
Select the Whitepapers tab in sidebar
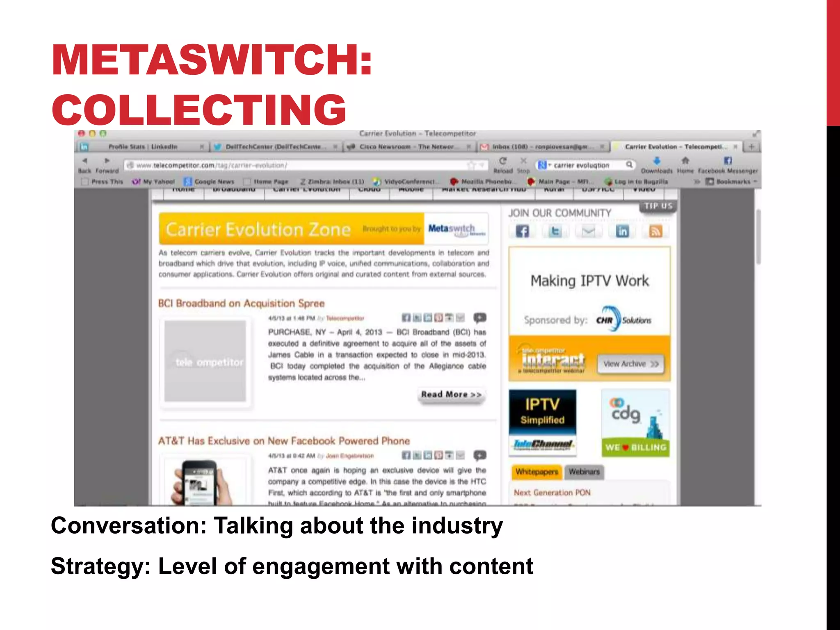click(x=536, y=472)
